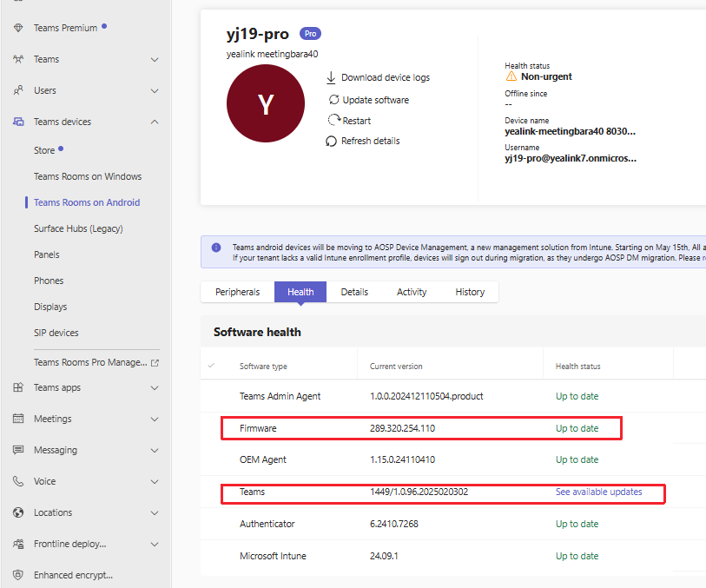Click the Refresh details icon
This screenshot has width=706, height=588.
click(331, 141)
